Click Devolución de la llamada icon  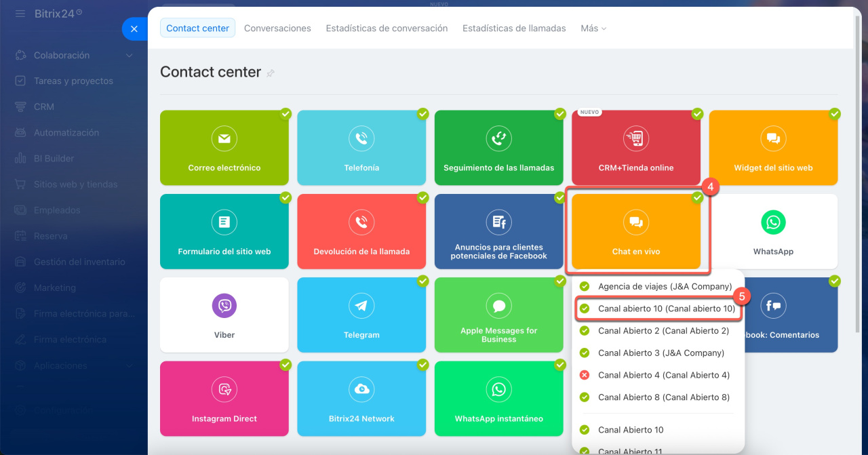pyautogui.click(x=361, y=222)
